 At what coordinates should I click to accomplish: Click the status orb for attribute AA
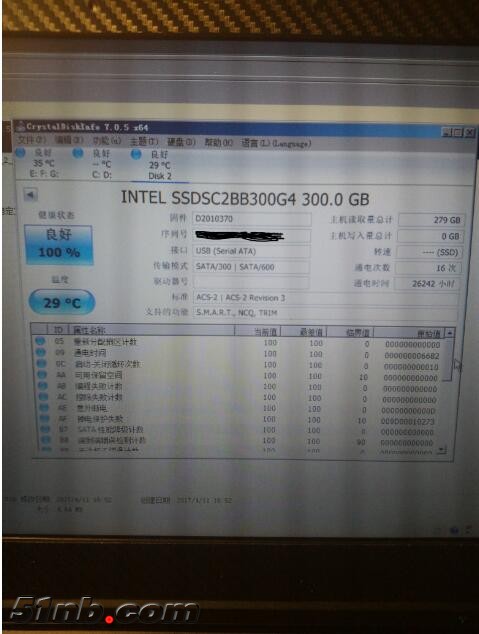[42, 375]
